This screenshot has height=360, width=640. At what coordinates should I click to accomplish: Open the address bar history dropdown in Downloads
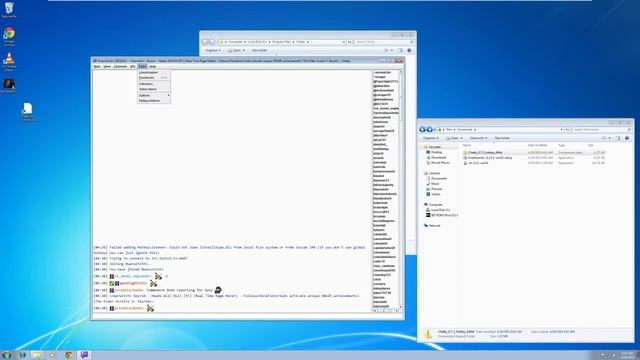click(562, 129)
